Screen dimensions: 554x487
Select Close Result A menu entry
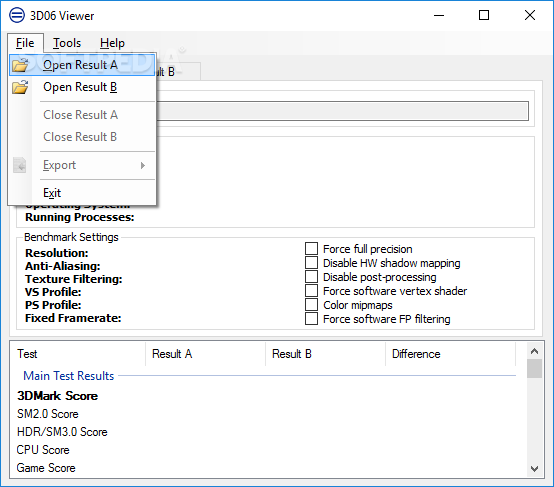pos(82,115)
